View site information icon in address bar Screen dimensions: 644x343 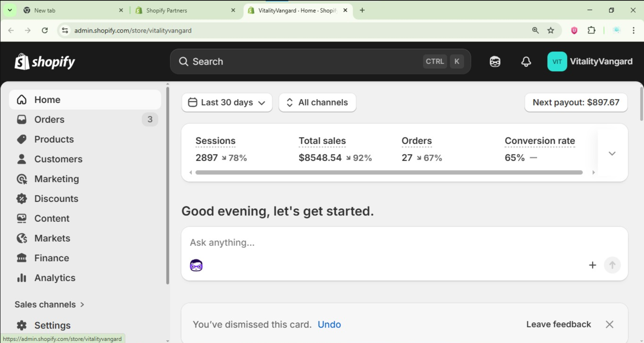pyautogui.click(x=65, y=30)
